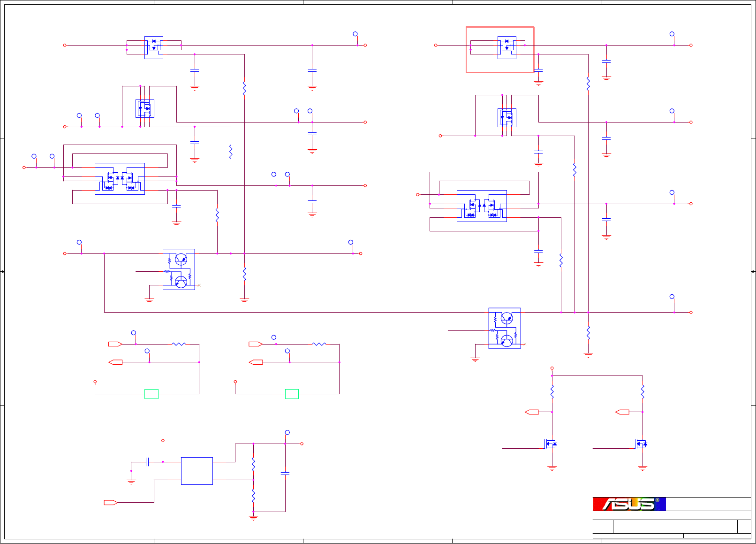Image resolution: width=756 pixels, height=544 pixels.
Task: Select the second-row MOSFET symbol on the left half
Action: [x=145, y=108]
